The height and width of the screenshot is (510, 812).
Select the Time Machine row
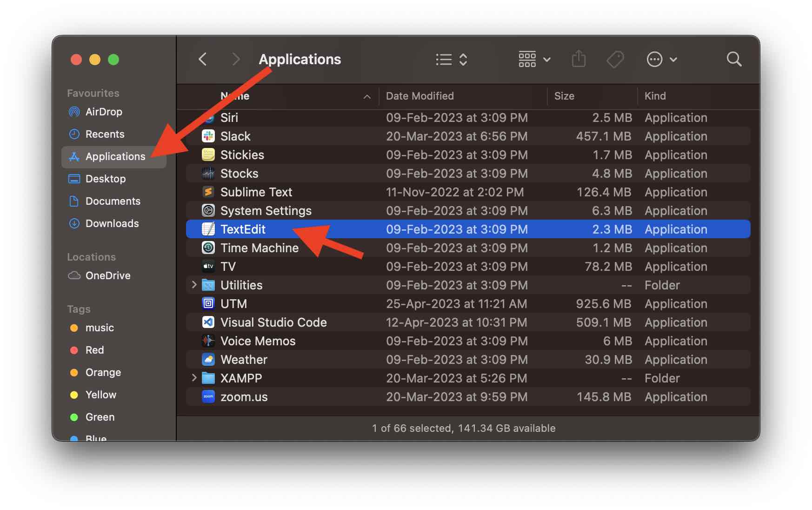[260, 248]
